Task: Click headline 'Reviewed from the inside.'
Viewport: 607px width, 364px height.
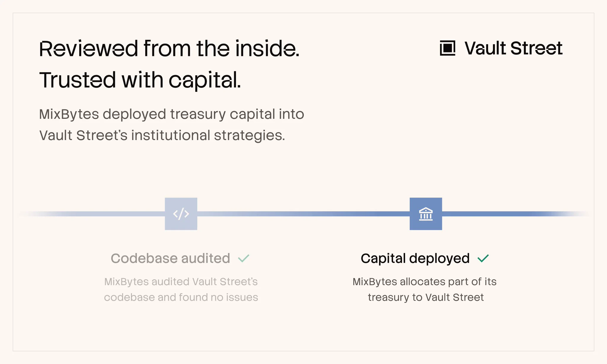Action: pyautogui.click(x=169, y=49)
